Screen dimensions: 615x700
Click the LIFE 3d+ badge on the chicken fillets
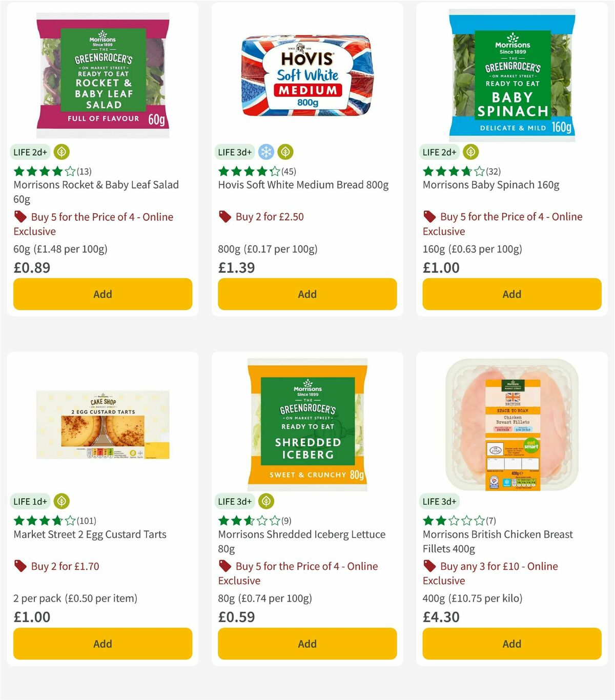click(440, 501)
